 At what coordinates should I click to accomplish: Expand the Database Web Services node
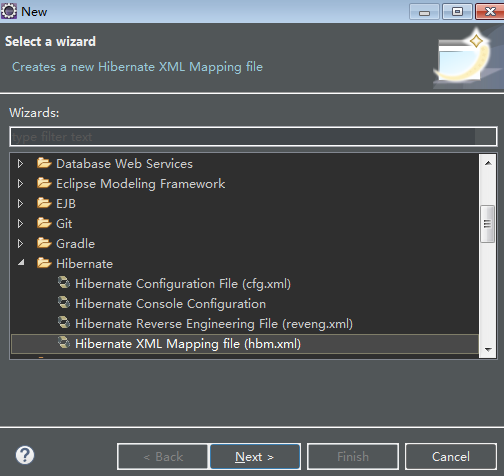click(20, 164)
